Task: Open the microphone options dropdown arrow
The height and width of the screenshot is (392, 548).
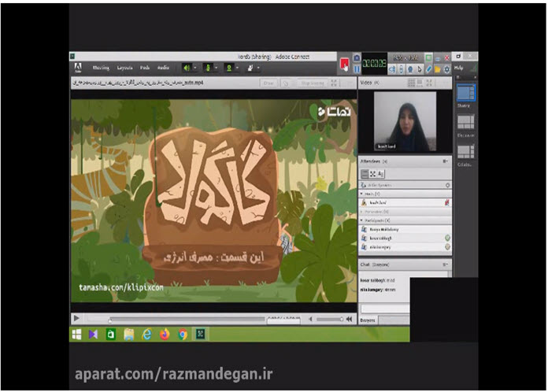Action: click(216, 68)
